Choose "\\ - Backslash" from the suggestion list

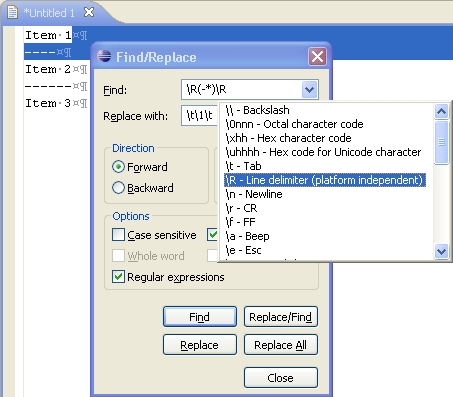click(x=257, y=110)
